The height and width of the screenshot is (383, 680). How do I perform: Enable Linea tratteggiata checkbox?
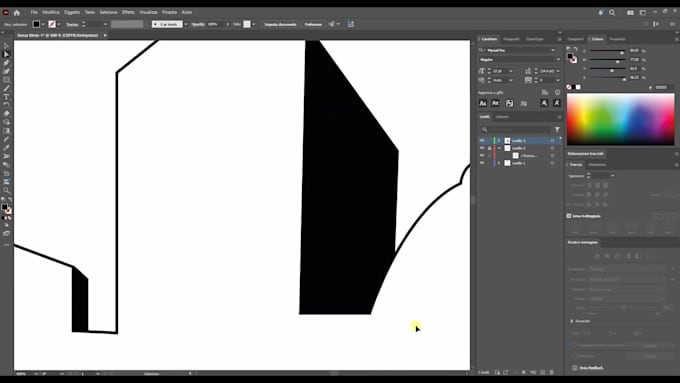pyautogui.click(x=569, y=216)
